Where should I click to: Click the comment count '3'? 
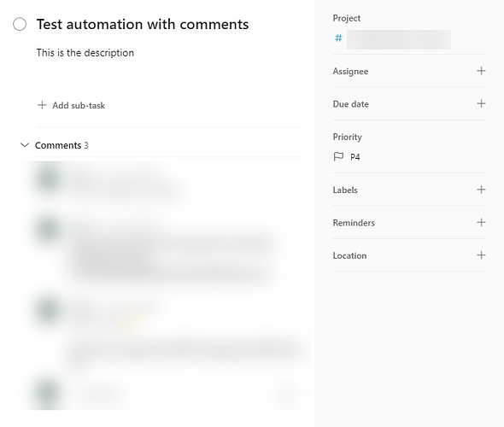tap(86, 145)
